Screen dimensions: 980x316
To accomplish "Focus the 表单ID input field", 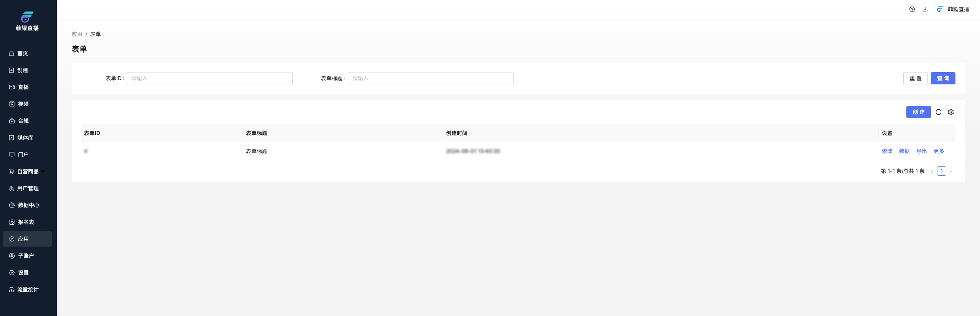I will coord(209,78).
